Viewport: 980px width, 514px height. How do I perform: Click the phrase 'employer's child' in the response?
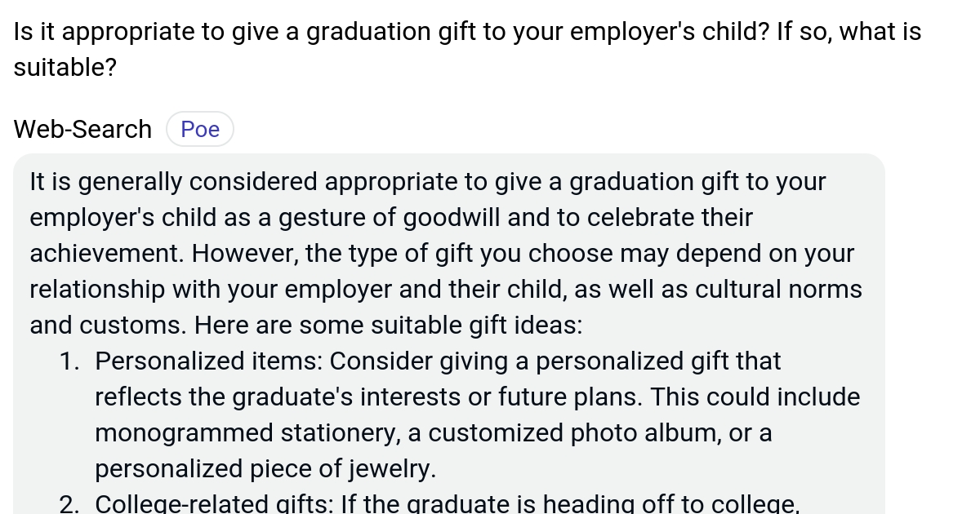[122, 217]
